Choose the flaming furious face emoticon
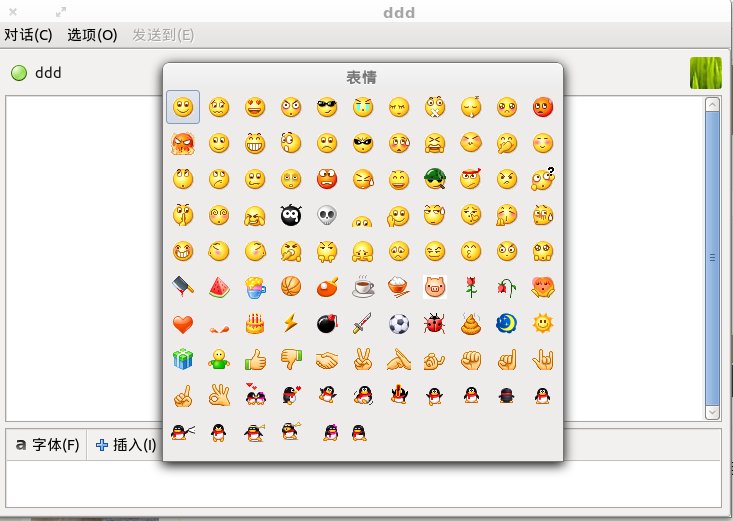 click(183, 143)
